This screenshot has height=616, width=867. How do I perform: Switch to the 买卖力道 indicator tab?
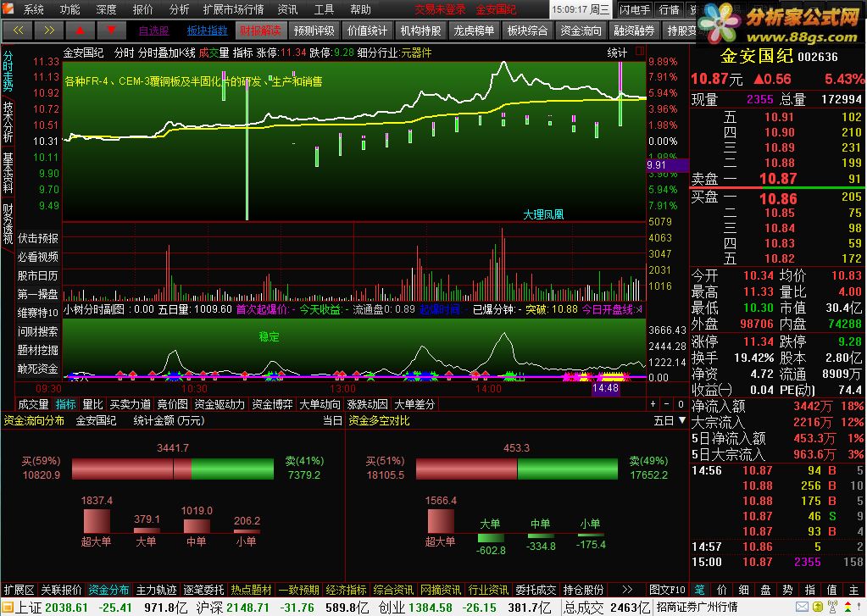[130, 404]
